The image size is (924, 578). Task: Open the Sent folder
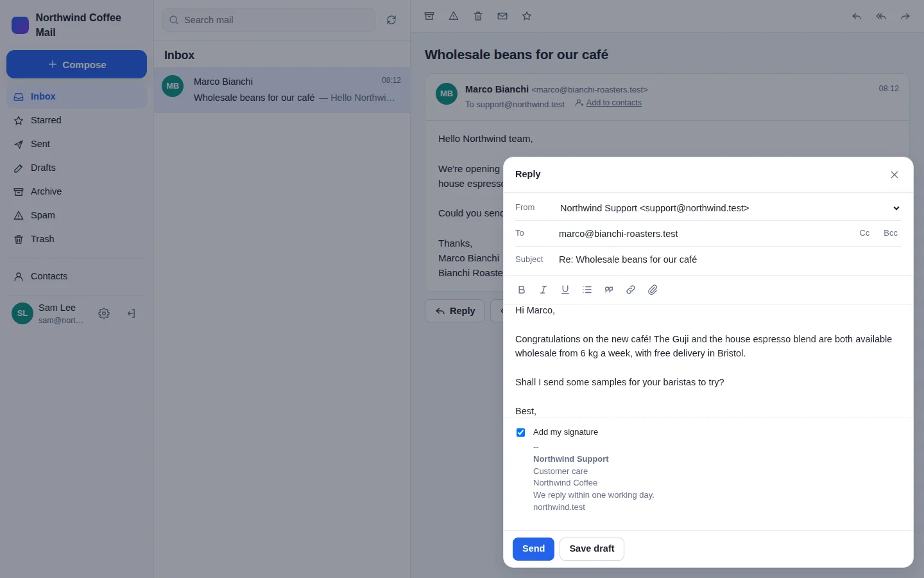point(77,144)
